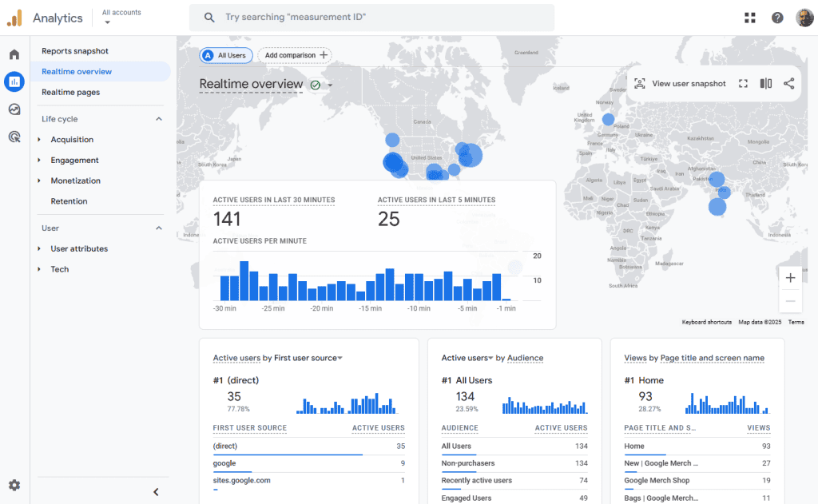Open the Google apps grid
Screen dimensions: 818x504
(x=749, y=18)
